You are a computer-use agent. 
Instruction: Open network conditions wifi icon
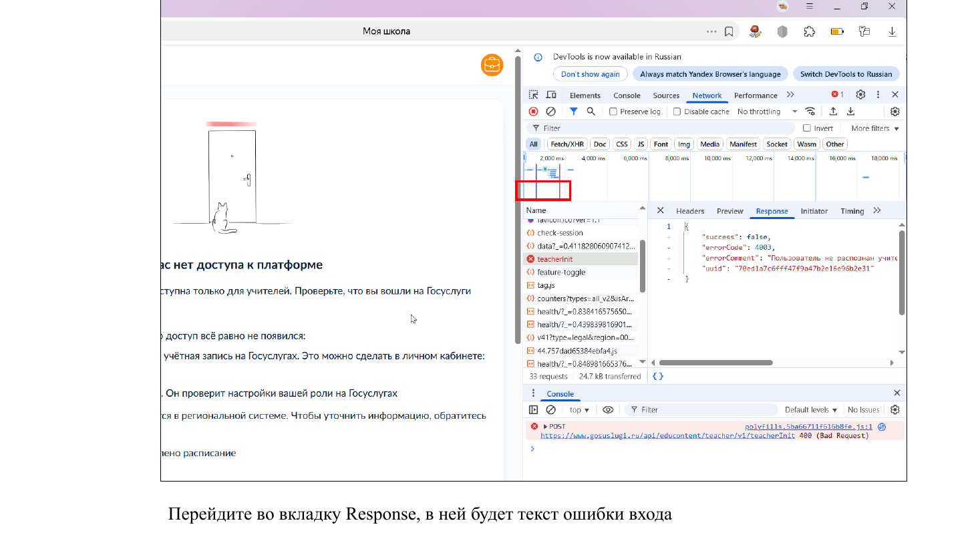coord(810,112)
